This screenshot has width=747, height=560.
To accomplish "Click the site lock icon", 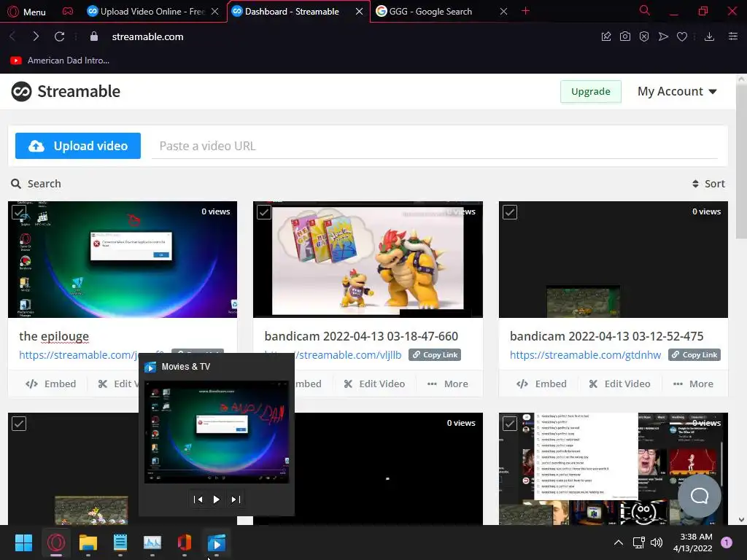I will click(x=94, y=36).
